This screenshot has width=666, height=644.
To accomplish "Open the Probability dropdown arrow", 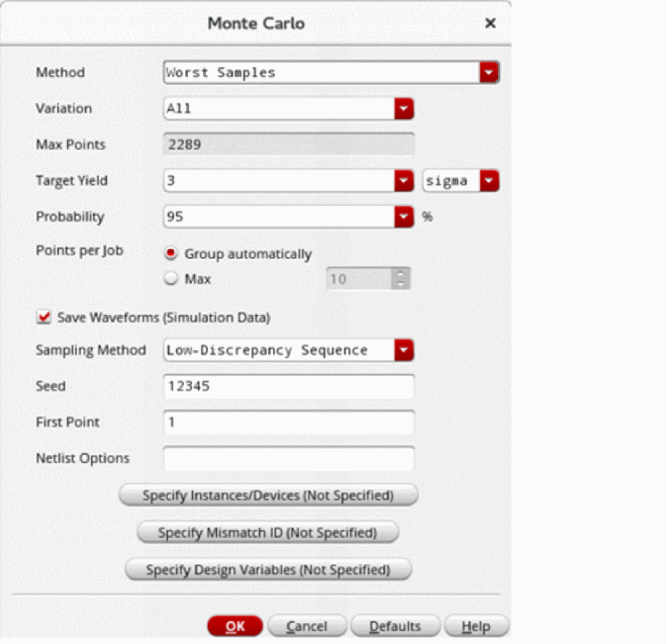I will click(x=404, y=217).
